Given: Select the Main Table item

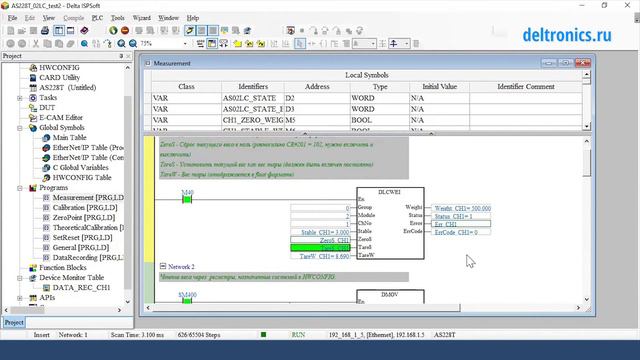Looking at the screenshot, I should 69,138.
